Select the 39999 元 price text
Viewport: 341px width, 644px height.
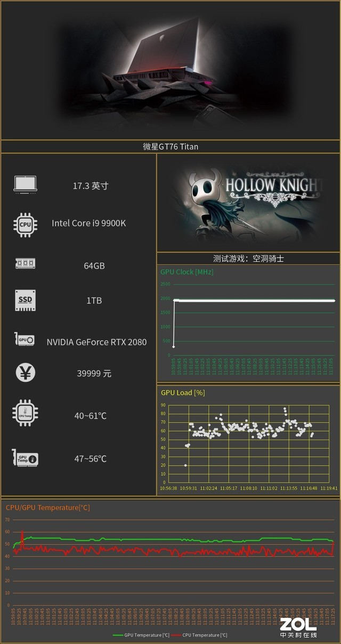point(94,374)
